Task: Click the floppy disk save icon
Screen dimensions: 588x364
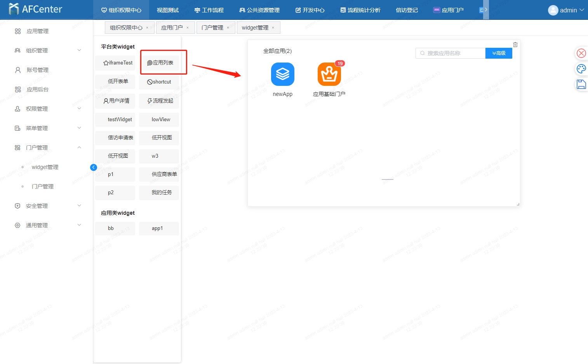Action: pyautogui.click(x=581, y=84)
